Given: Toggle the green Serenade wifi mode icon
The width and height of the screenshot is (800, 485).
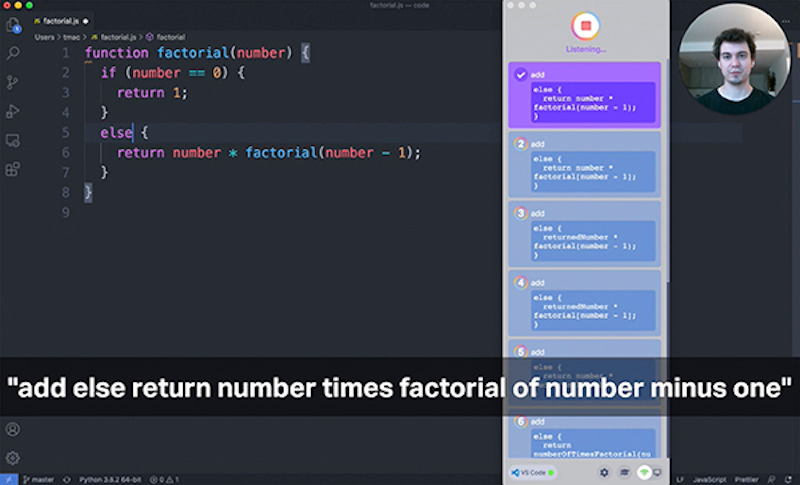Looking at the screenshot, I should pyautogui.click(x=645, y=472).
